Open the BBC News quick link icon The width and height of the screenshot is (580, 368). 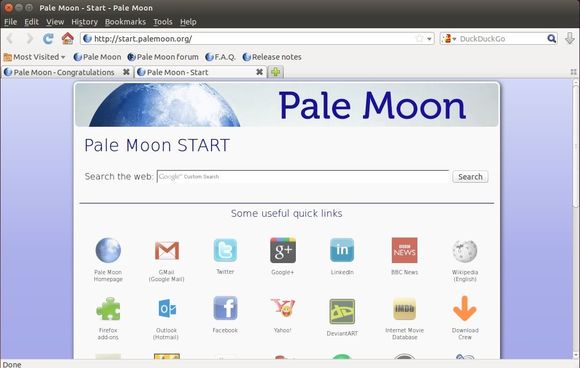point(404,250)
